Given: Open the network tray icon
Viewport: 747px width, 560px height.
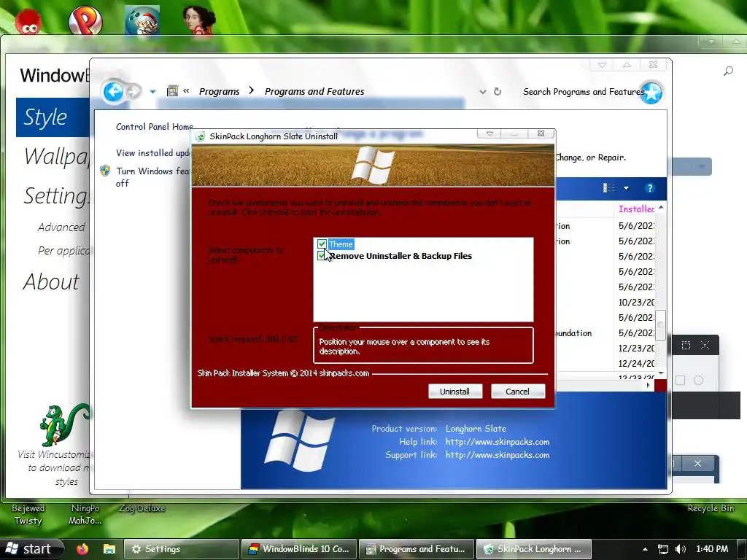Looking at the screenshot, I should tap(662, 549).
